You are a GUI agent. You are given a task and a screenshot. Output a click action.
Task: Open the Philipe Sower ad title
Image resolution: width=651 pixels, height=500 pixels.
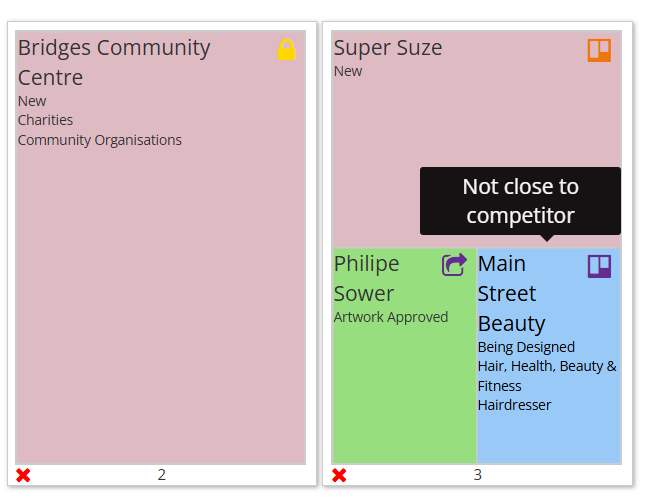[366, 278]
